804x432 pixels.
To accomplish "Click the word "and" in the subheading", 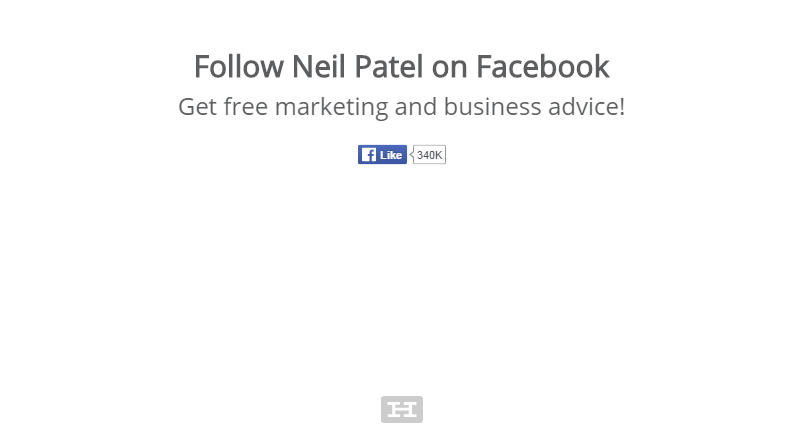I will point(416,107).
